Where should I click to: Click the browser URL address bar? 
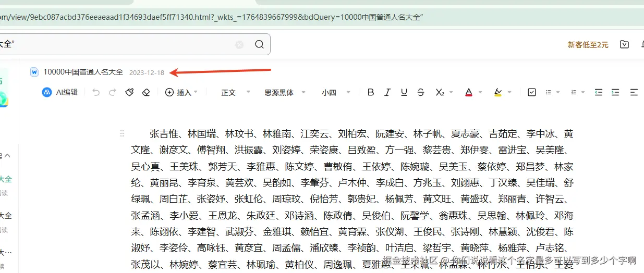tap(322, 17)
